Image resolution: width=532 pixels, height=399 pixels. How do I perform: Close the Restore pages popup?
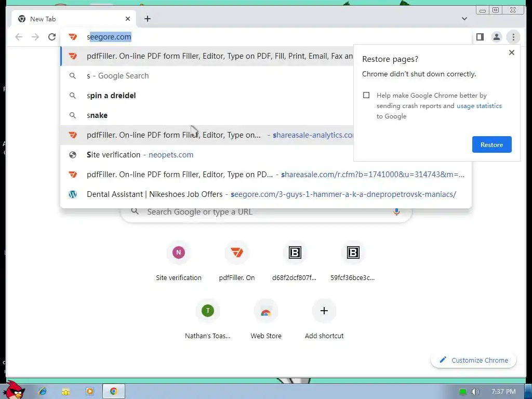click(x=512, y=52)
